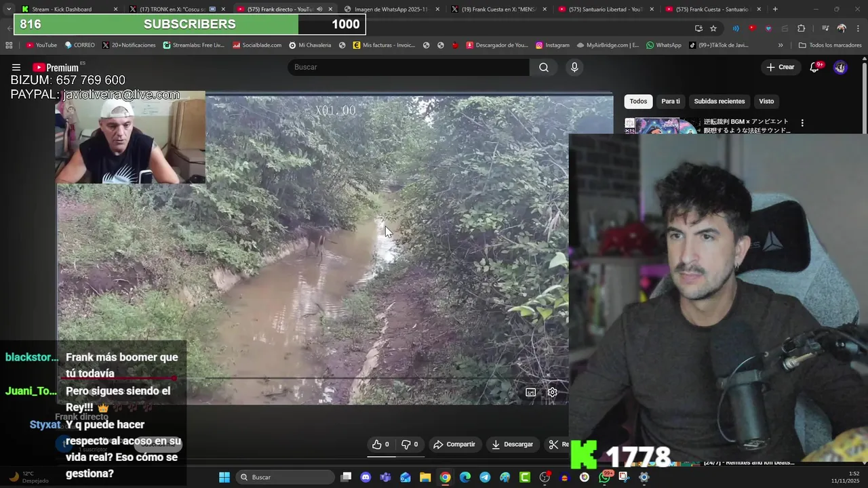Open the Mis facturas - Invoic... bookmark

(x=384, y=45)
